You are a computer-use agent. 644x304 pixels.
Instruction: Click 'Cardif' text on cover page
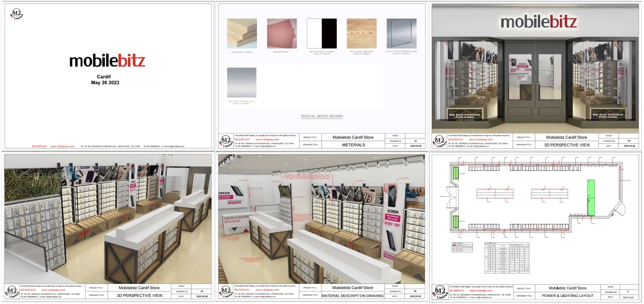pos(104,77)
